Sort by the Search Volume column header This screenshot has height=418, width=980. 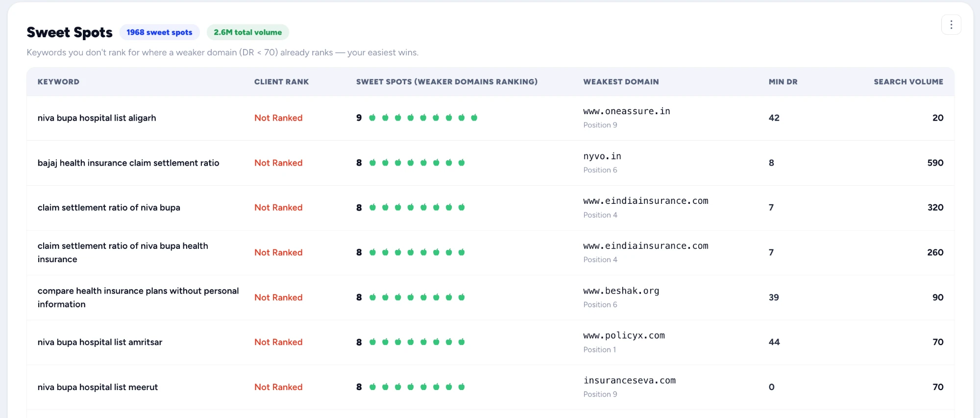pyautogui.click(x=908, y=82)
